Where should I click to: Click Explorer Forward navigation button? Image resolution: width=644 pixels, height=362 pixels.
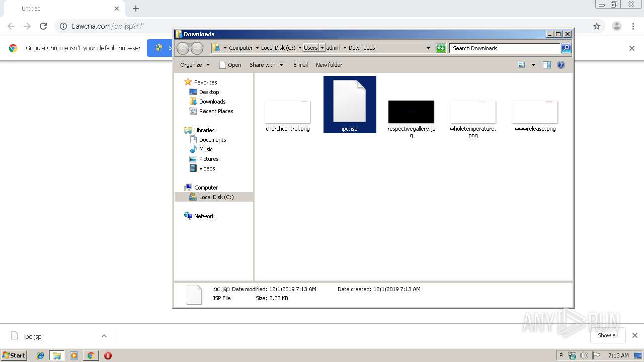(197, 48)
